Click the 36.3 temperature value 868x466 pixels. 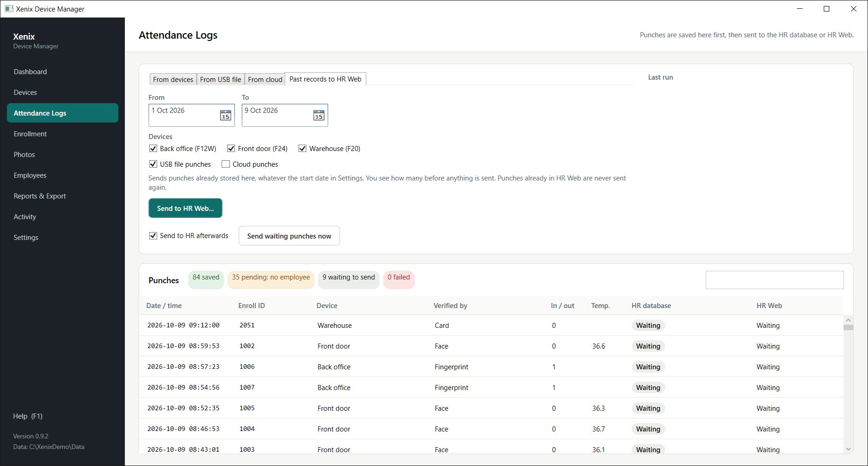point(598,408)
